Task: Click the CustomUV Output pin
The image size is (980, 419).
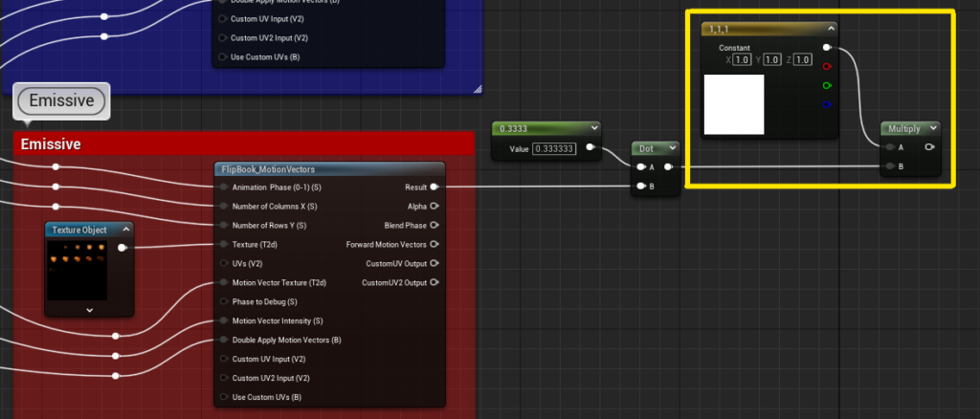Action: click(434, 263)
